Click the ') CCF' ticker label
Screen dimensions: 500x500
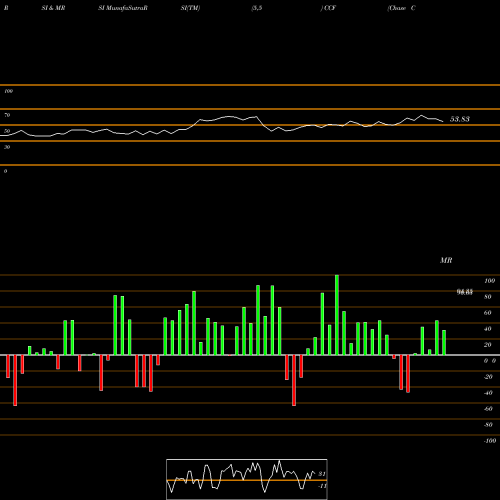pos(328,8)
